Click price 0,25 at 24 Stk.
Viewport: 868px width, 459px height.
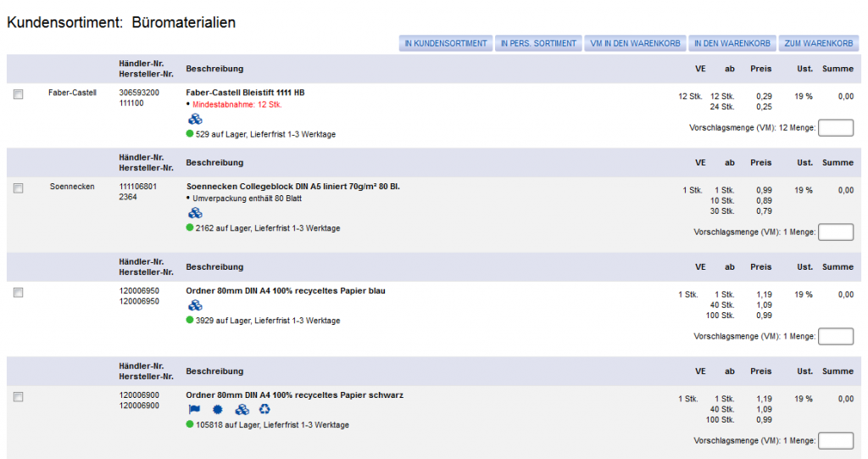click(764, 106)
